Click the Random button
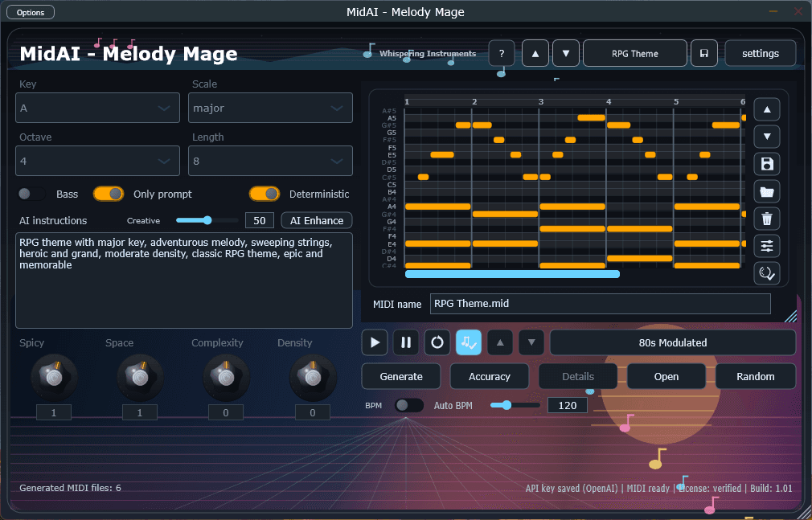Viewport: 812px width, 520px height. [x=756, y=376]
